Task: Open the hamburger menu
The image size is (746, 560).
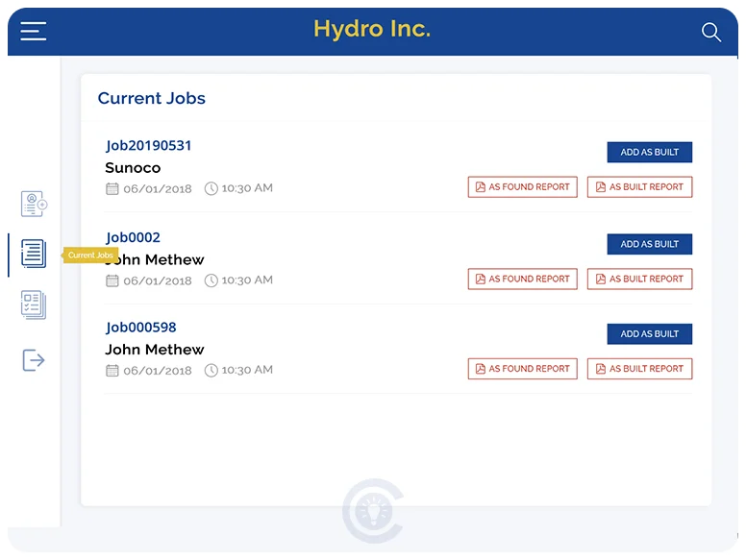Action: tap(34, 32)
